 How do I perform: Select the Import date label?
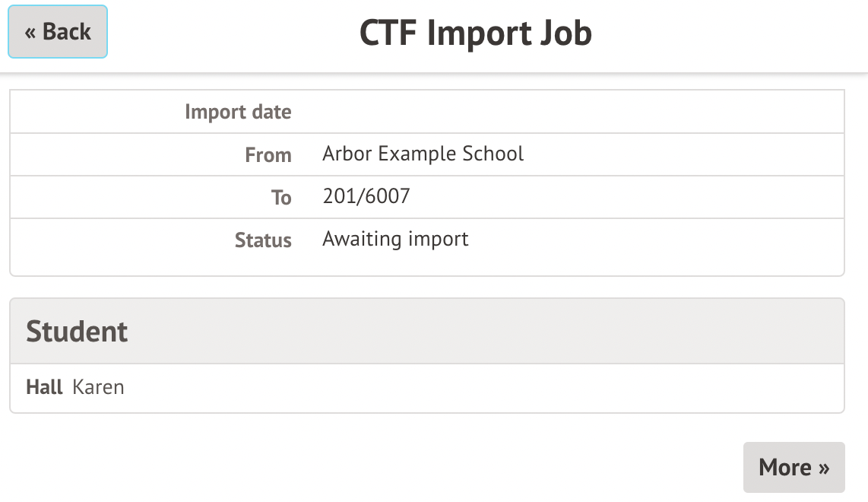click(x=238, y=113)
